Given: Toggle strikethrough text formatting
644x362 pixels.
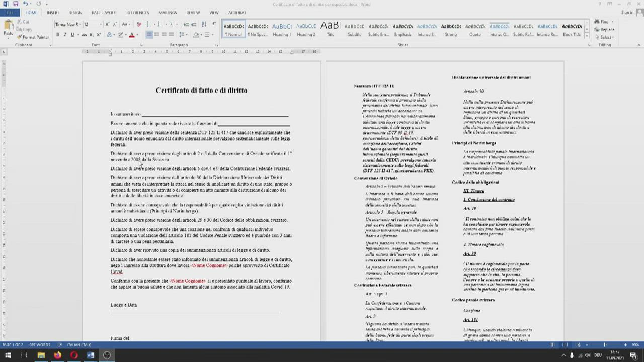Looking at the screenshot, I should (x=84, y=35).
